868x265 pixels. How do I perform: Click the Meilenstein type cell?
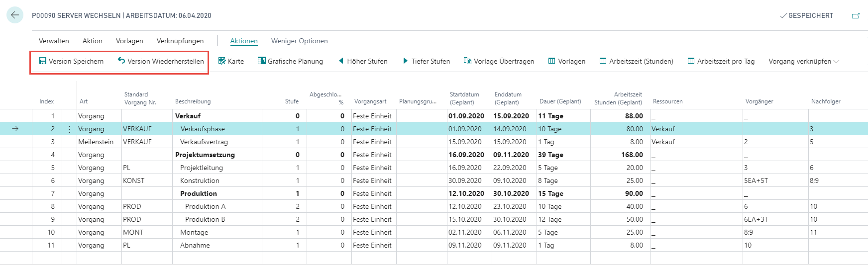pos(99,142)
